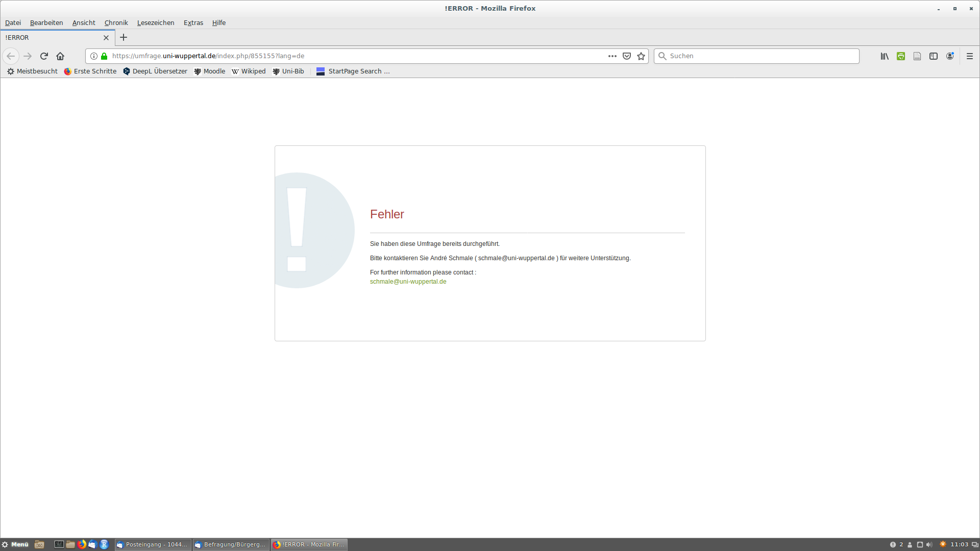Click the browser reload button
Image resolution: width=980 pixels, height=551 pixels.
pyautogui.click(x=44, y=56)
